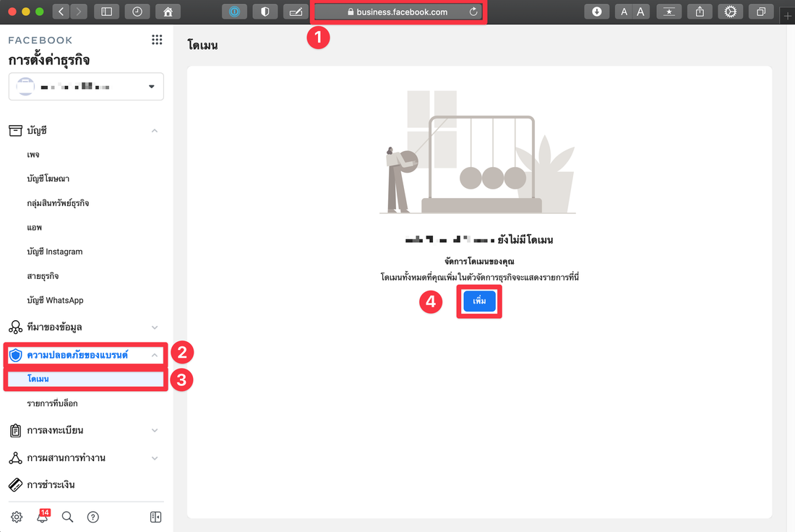Viewport: 795px width, 532px height.
Task: Click the card icon beside การชำระเงิน
Action: [16, 485]
